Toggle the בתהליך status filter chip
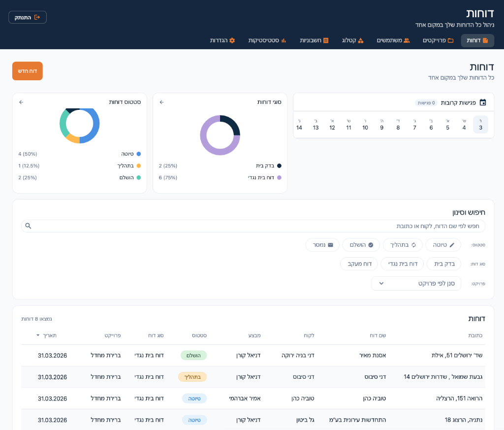This screenshot has height=430, width=504. [403, 245]
